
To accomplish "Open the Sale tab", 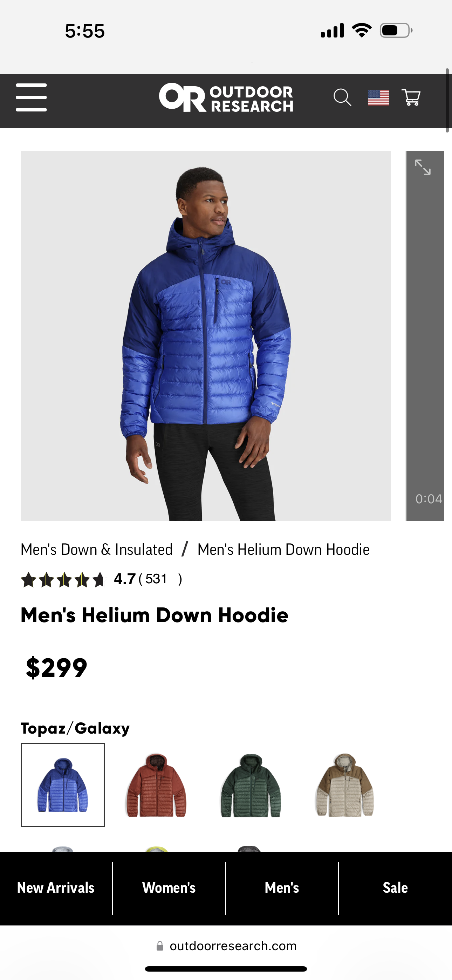I will tap(395, 888).
